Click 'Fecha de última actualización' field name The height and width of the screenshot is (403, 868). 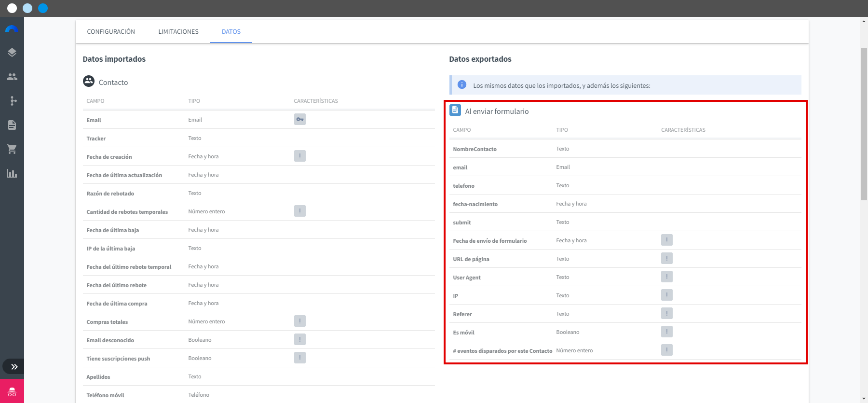[x=124, y=175]
